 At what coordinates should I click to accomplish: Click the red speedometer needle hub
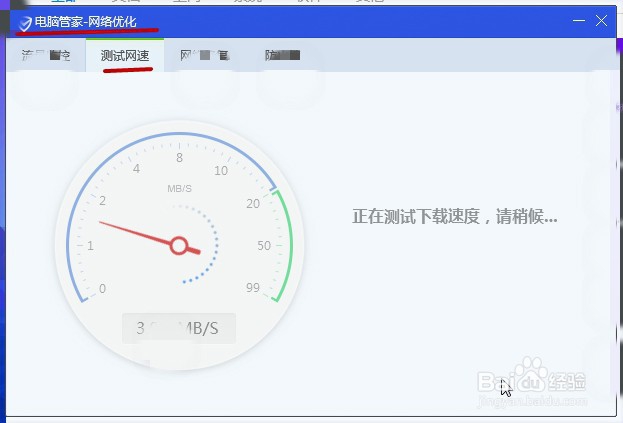(x=179, y=245)
